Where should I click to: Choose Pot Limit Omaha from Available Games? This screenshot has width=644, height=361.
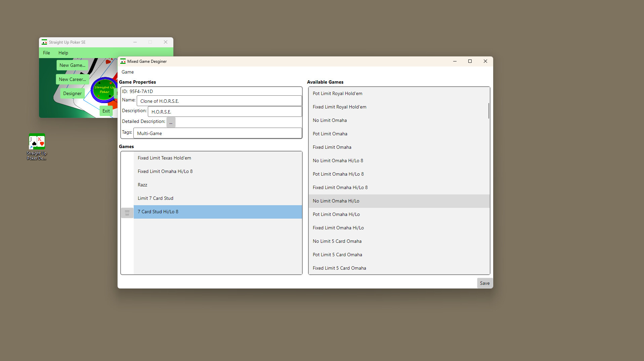tap(330, 134)
